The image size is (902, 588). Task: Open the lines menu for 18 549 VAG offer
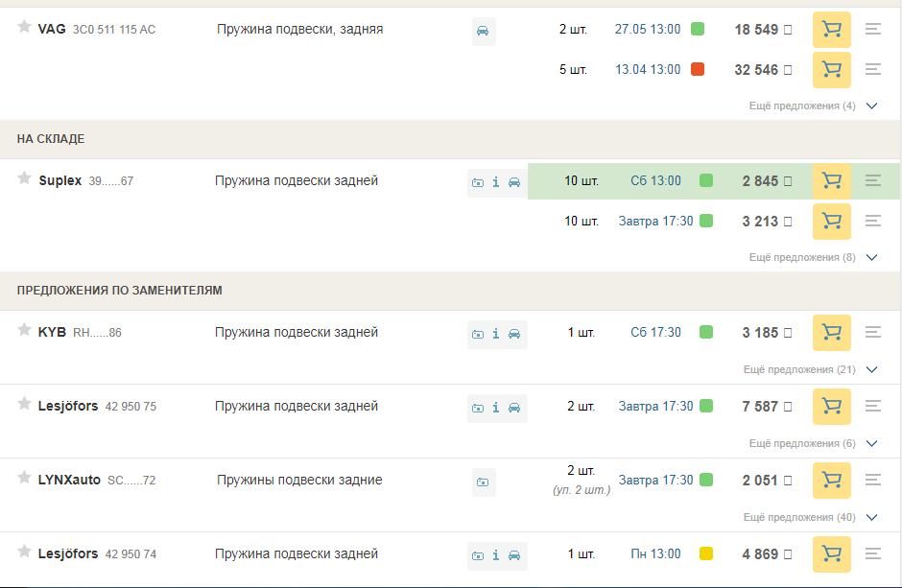coord(872,30)
